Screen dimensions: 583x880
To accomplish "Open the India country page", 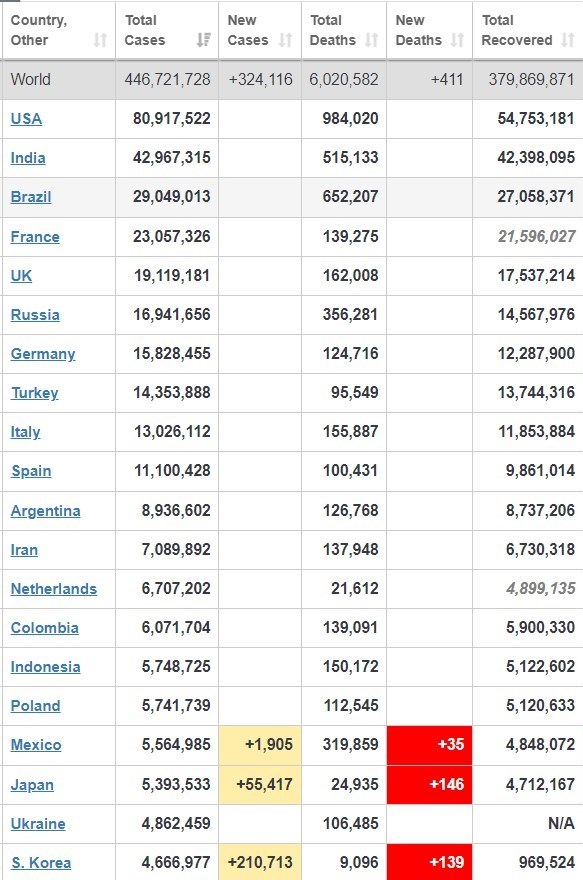I will (28, 158).
